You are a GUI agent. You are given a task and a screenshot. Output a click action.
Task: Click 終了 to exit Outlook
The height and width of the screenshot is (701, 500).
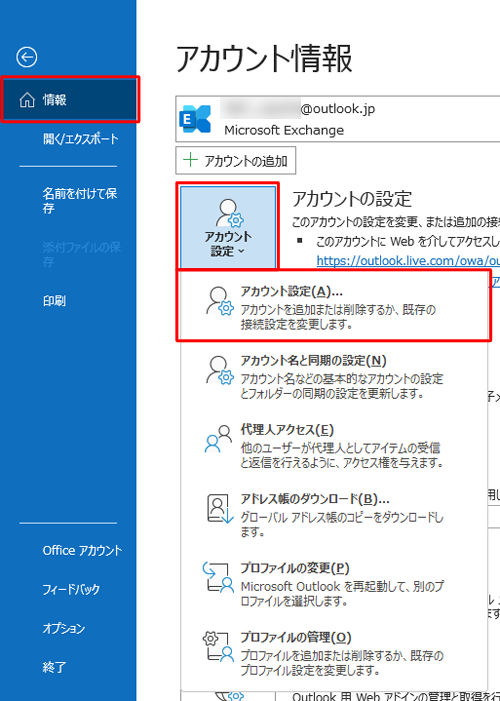pyautogui.click(x=54, y=667)
